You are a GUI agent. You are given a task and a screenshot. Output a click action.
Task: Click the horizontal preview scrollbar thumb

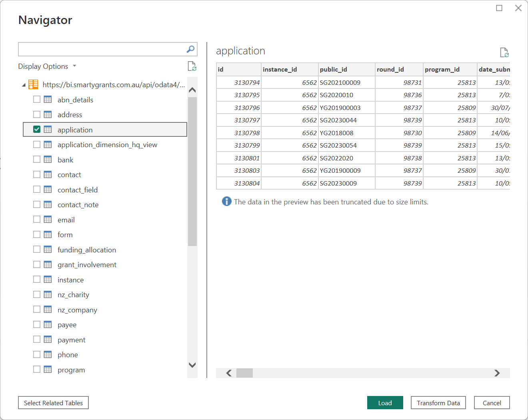click(244, 373)
